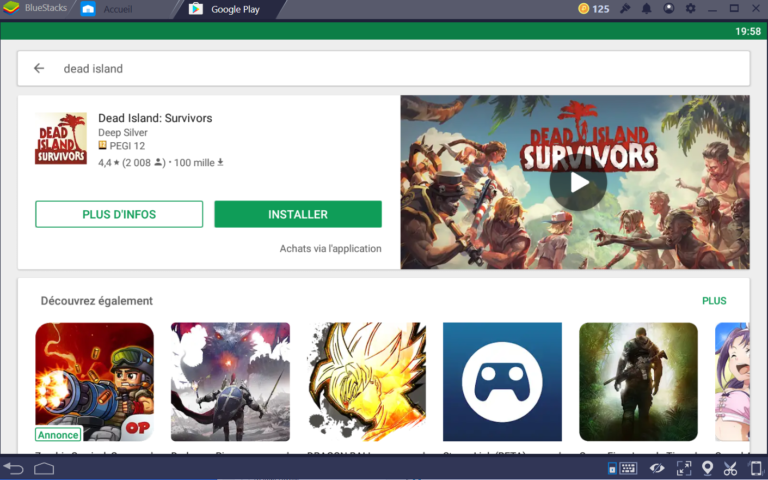Click the PLUS D'INFOS button

pos(119,214)
